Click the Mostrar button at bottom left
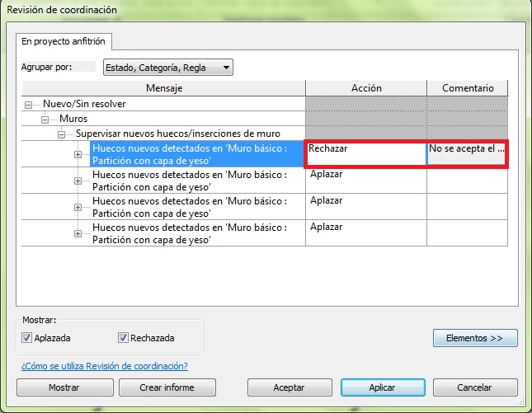Image resolution: width=532 pixels, height=413 pixels. click(64, 387)
